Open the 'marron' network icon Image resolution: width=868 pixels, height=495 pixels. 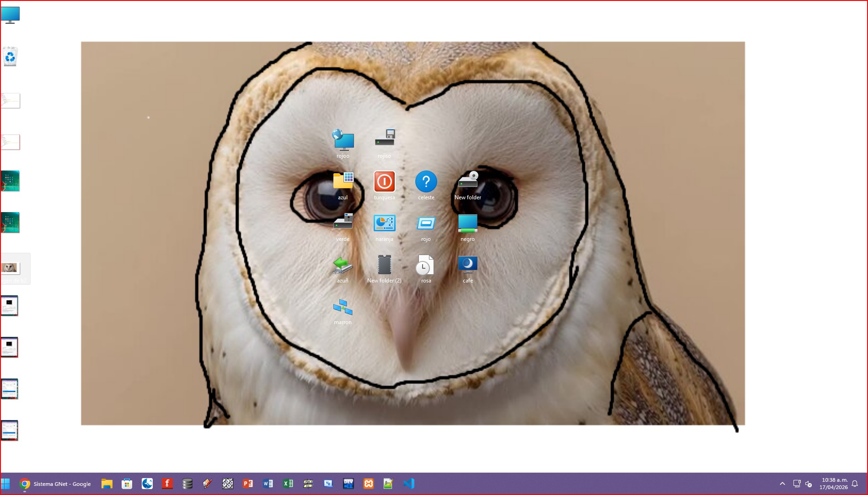[343, 307]
